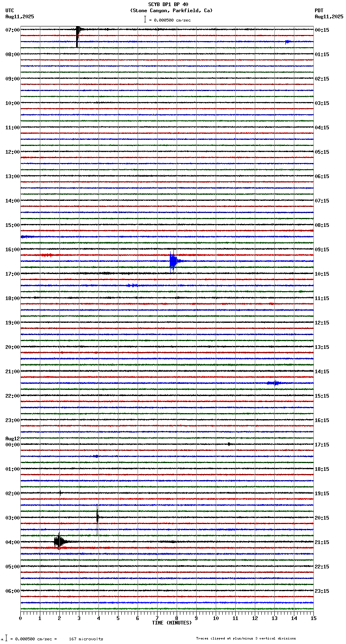The height and width of the screenshot is (644, 346).
Task: Select the 04:00 UTC time label
Action: (x=13, y=542)
